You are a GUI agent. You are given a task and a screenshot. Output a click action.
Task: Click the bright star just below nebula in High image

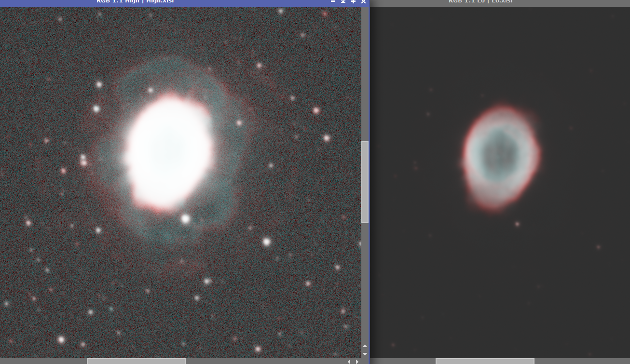185,219
